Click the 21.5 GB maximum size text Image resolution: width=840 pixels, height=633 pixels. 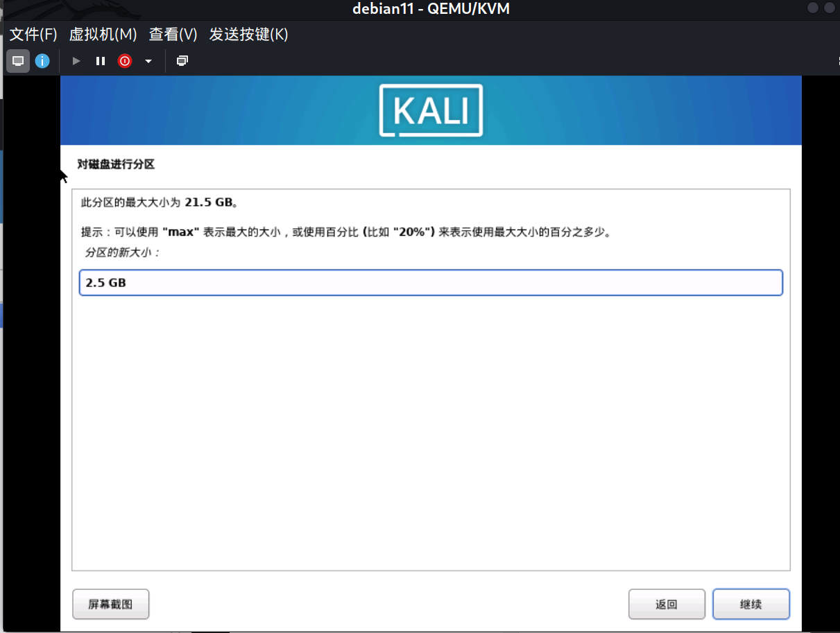[x=207, y=203]
